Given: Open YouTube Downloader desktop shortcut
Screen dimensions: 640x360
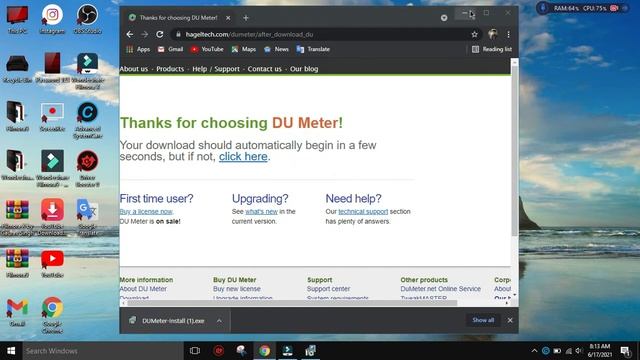Looking at the screenshot, I should click(x=52, y=217).
